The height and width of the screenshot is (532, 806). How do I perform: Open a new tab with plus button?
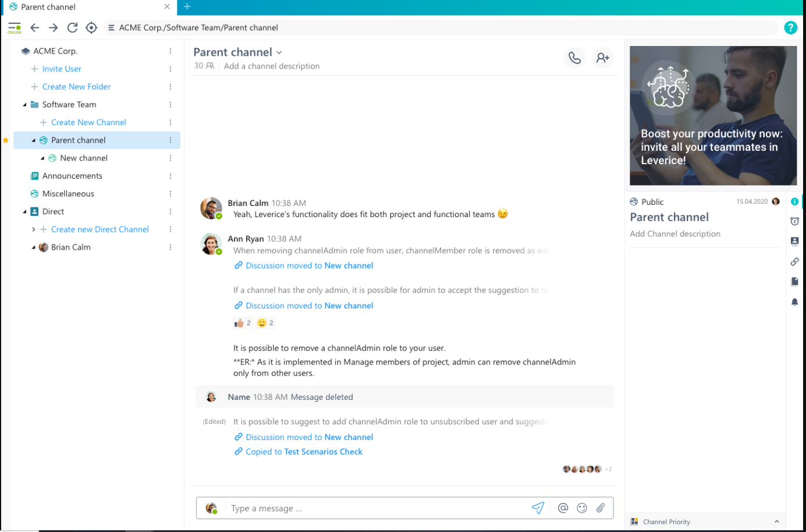(187, 6)
